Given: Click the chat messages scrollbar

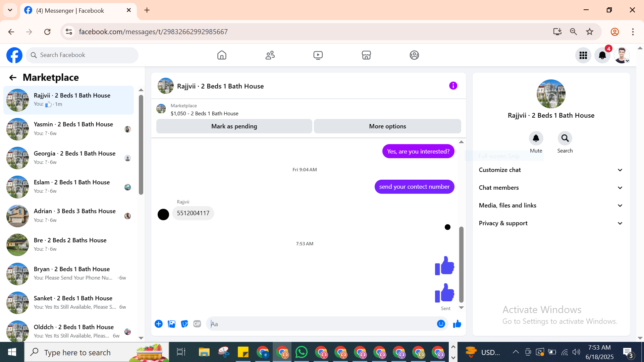Looking at the screenshot, I should [461, 264].
